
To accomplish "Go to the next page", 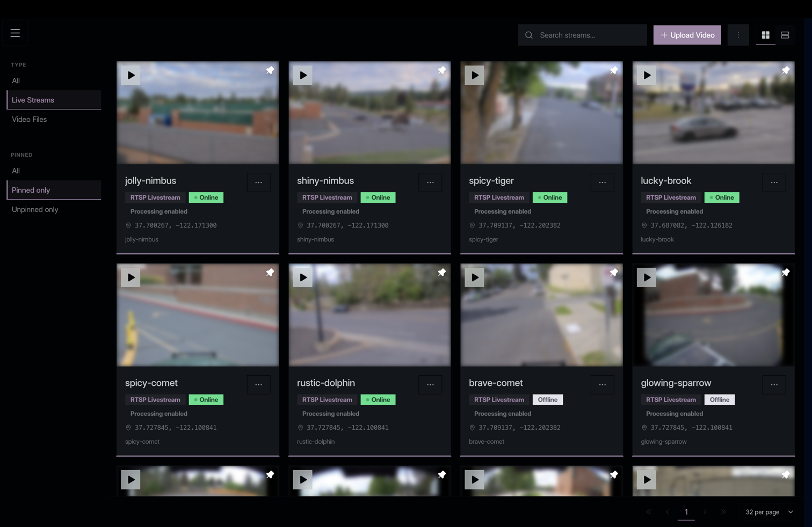I will click(x=705, y=512).
